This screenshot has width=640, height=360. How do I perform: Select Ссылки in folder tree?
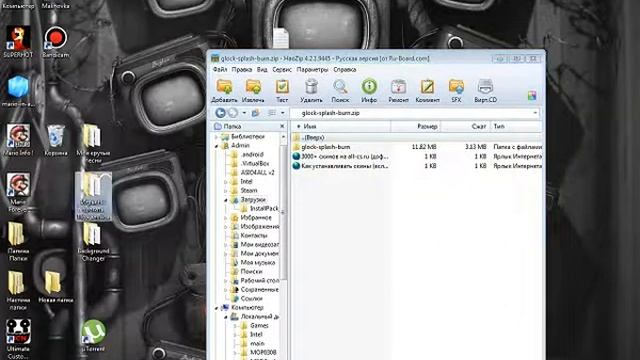tap(247, 299)
